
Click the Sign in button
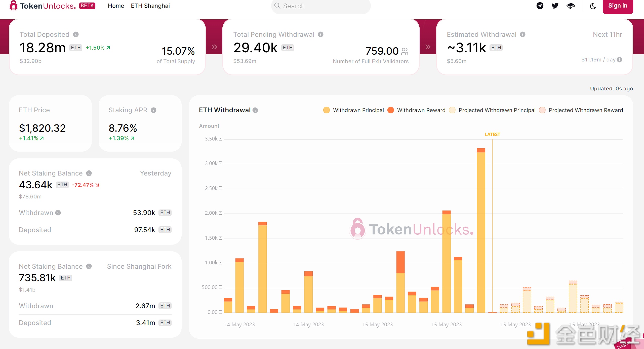point(618,6)
